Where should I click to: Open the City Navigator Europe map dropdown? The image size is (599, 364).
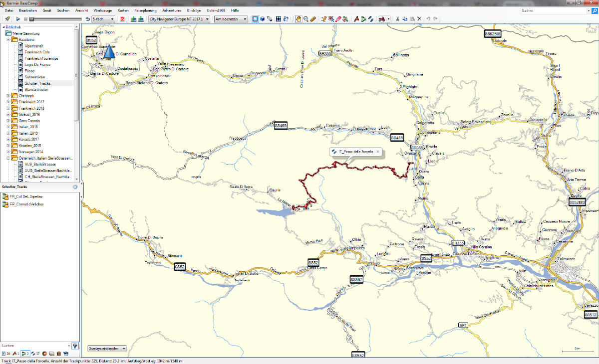(179, 19)
